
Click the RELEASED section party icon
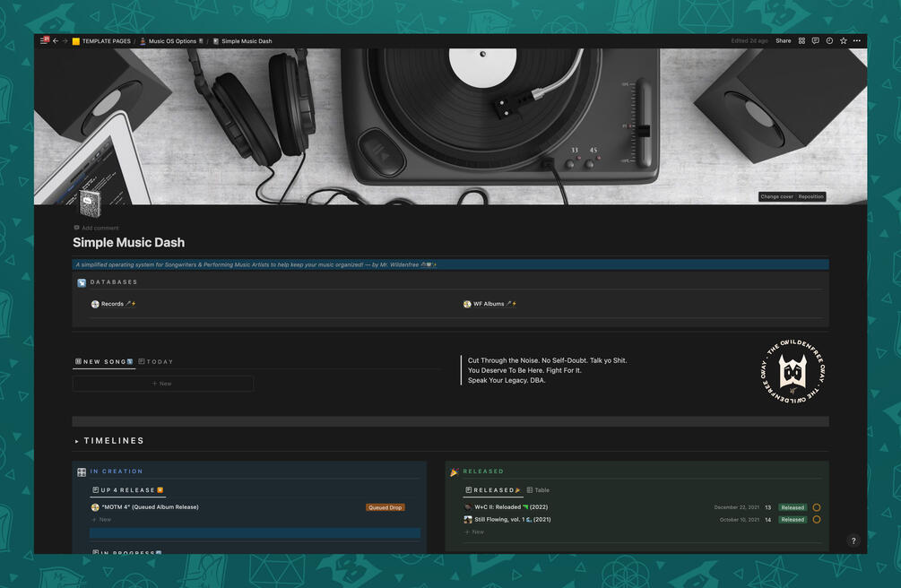tap(454, 471)
